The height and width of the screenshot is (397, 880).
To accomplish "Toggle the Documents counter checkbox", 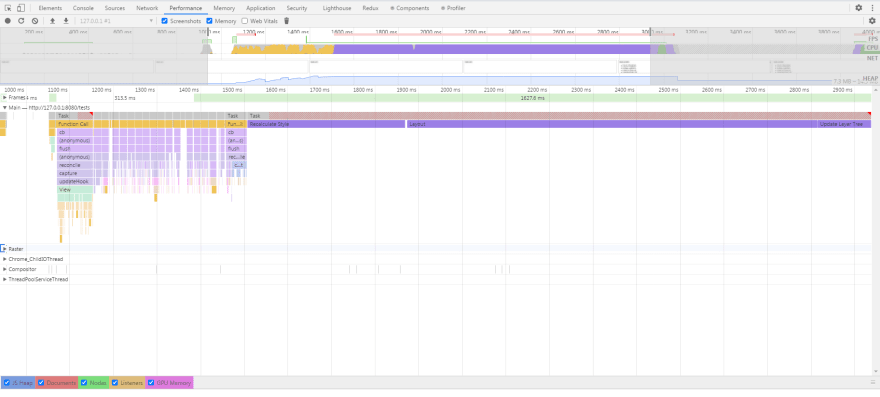I will [x=41, y=383].
